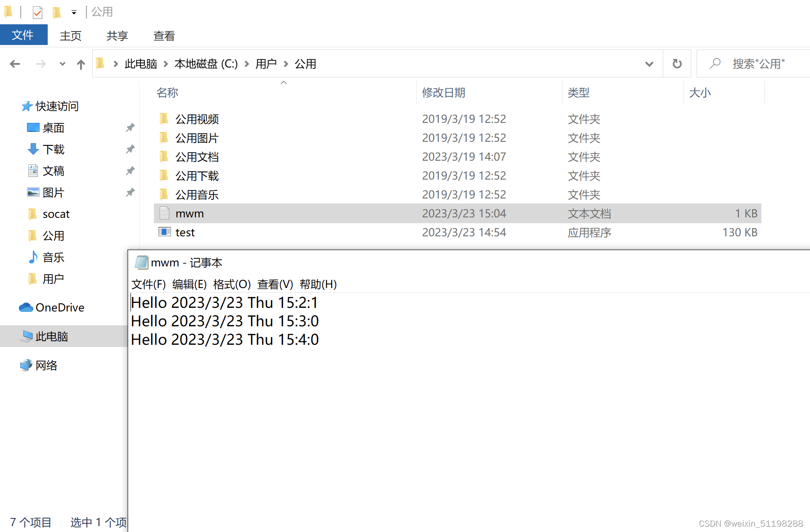Screen dimensions: 810x532
Task: Select the 公用视频 file name
Action: (197, 119)
